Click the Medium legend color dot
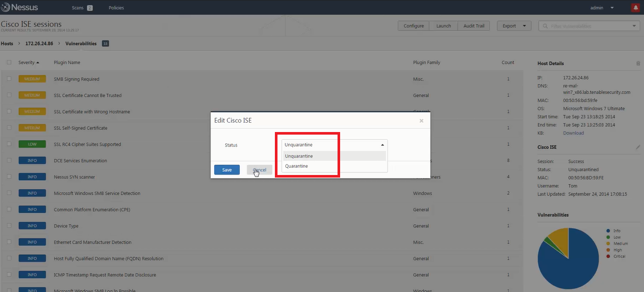 point(608,243)
